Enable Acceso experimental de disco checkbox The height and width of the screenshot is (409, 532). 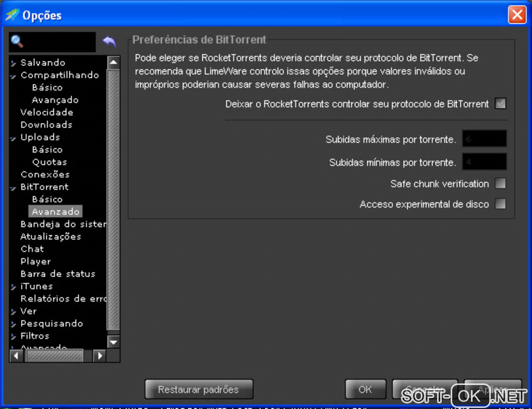pos(500,203)
